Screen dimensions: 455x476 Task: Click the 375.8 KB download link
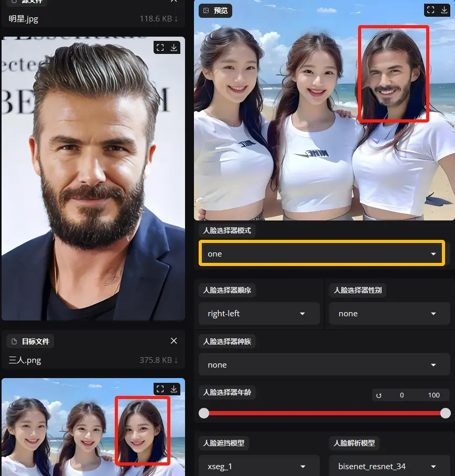point(159,360)
